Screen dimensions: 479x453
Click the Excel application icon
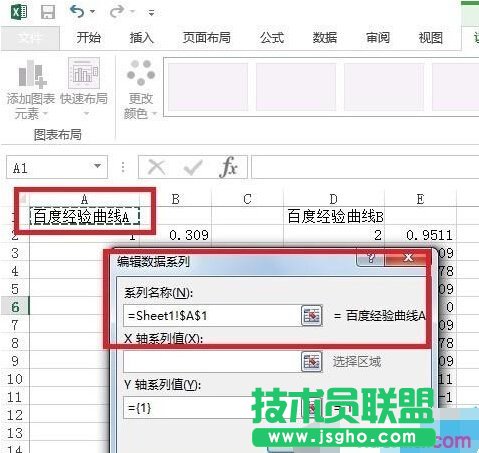click(19, 12)
